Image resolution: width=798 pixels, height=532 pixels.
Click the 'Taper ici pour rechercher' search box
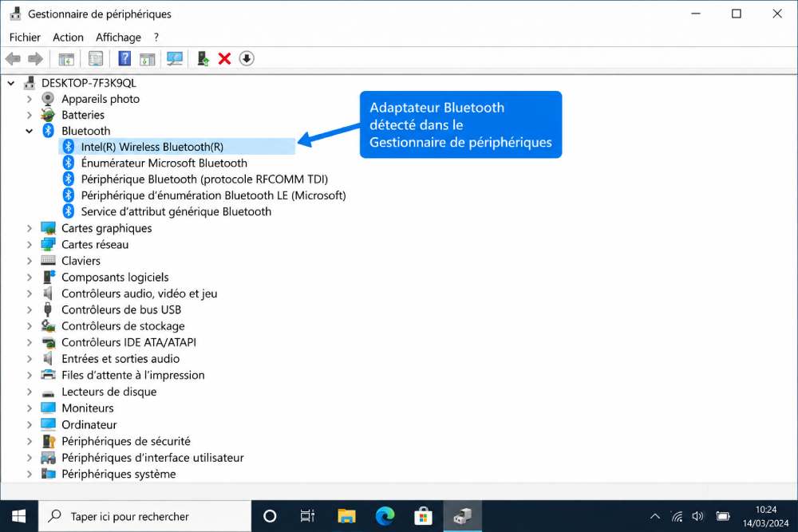[145, 516]
